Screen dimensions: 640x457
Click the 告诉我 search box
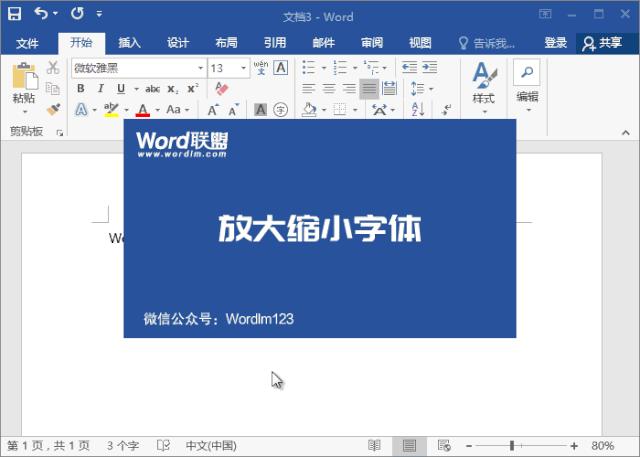point(487,43)
